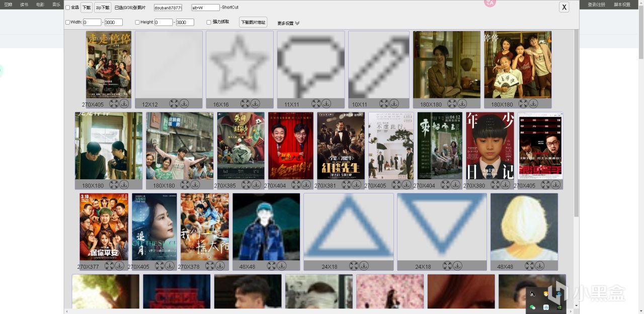Click the 下载 download button
Viewport: 644px width, 314px height.
(87, 8)
